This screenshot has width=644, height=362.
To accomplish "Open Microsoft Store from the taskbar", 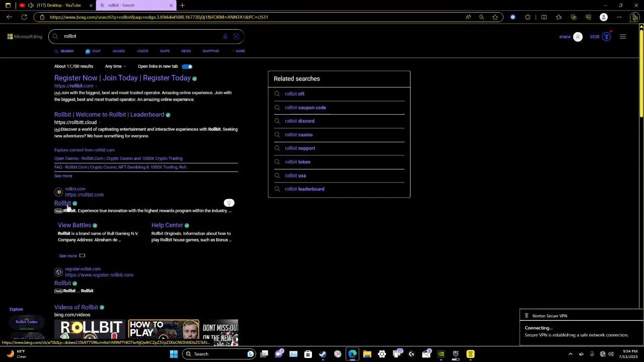I will pos(308,354).
